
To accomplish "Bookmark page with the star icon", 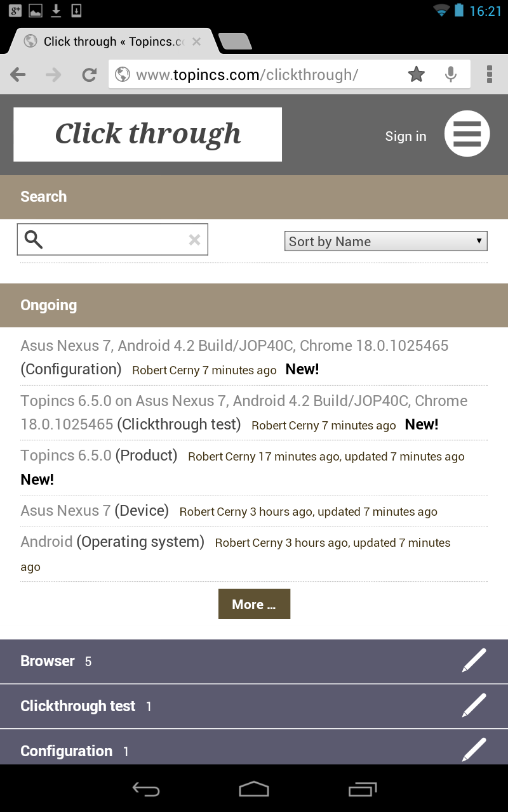I will pyautogui.click(x=417, y=75).
